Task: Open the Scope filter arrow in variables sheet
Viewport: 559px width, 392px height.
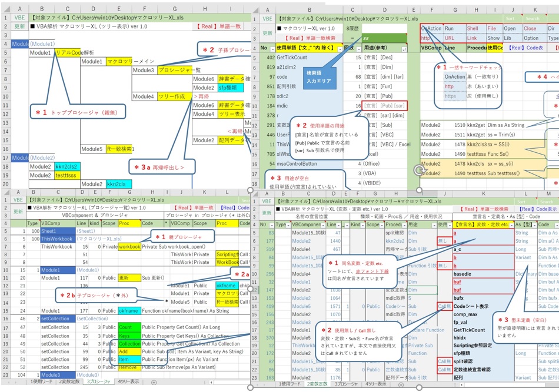Action: click(x=382, y=225)
